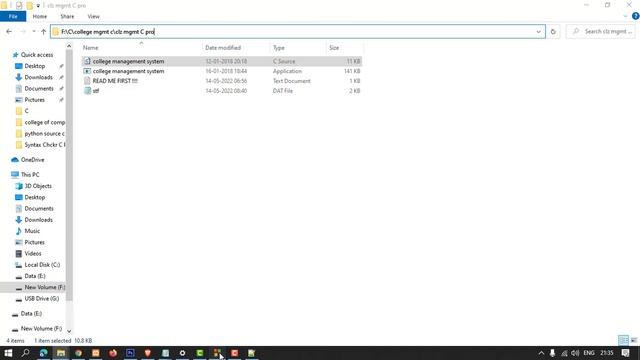Open Settings gear on taskbar
Image resolution: width=640 pixels, height=360 pixels.
(182, 353)
